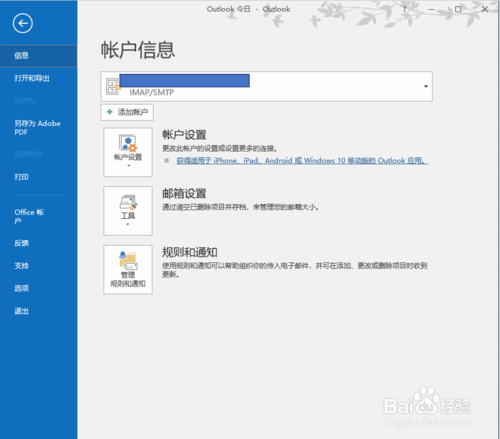
Task: Click the 管理规则和通知 button
Action: [x=128, y=270]
